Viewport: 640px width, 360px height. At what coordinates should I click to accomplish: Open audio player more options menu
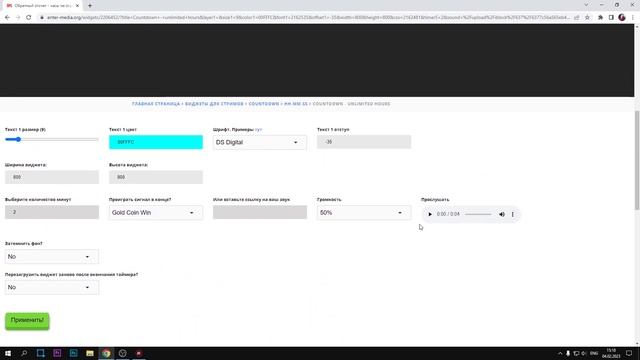(x=513, y=214)
